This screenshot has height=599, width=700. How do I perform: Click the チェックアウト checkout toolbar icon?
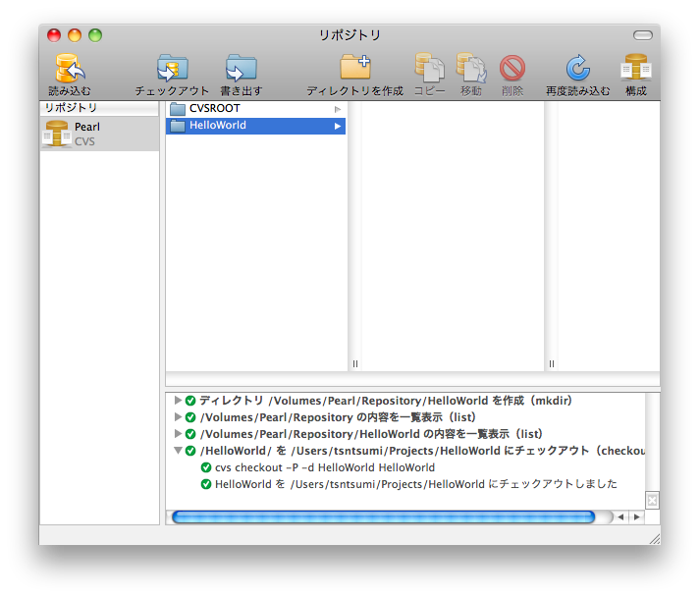click(173, 69)
